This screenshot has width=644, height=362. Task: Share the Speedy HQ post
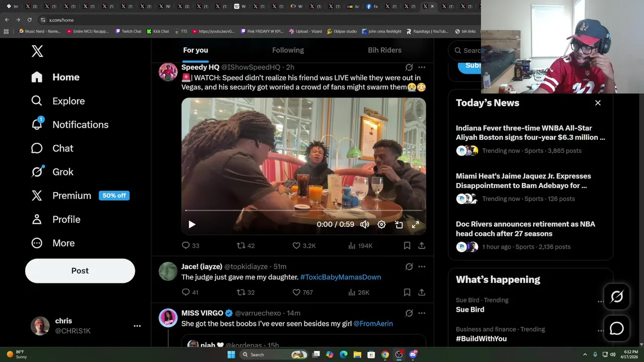(x=422, y=245)
